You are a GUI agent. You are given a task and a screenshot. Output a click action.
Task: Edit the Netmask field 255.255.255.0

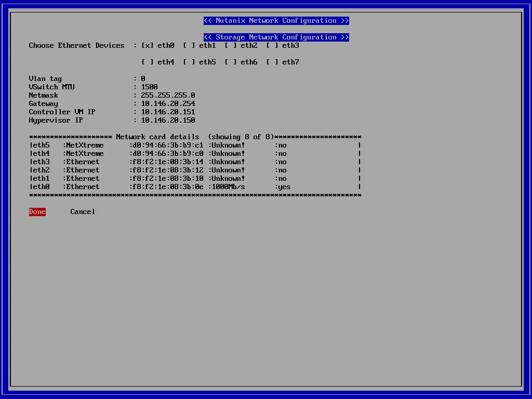[x=168, y=96]
